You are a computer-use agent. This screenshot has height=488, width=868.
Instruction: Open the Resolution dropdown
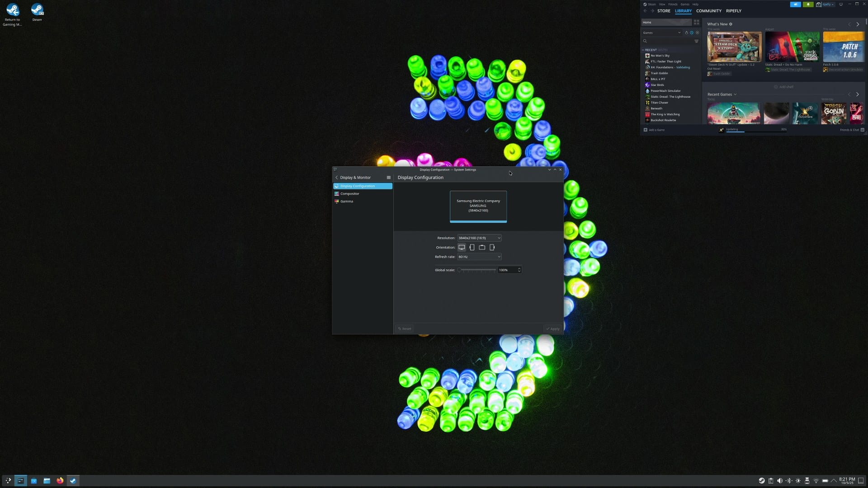478,238
